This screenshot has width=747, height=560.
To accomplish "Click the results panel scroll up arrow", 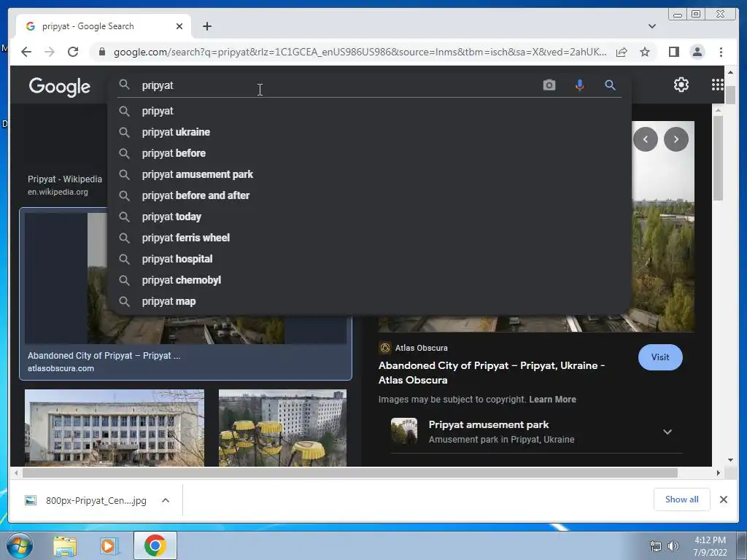I will click(x=719, y=111).
